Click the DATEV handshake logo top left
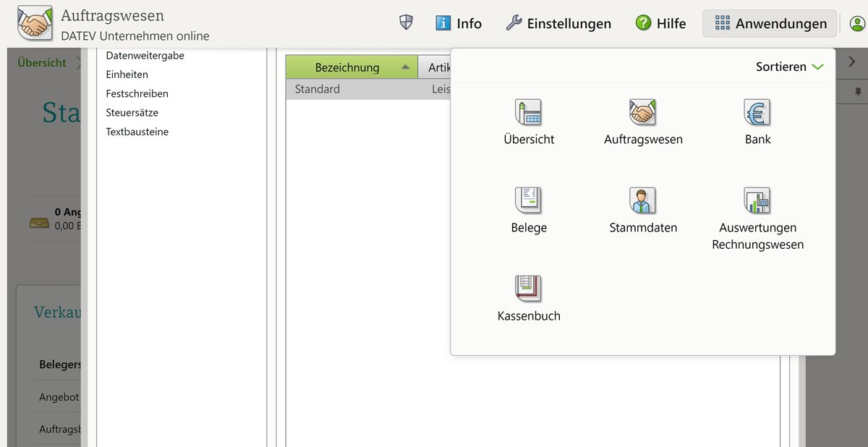 [35, 22]
